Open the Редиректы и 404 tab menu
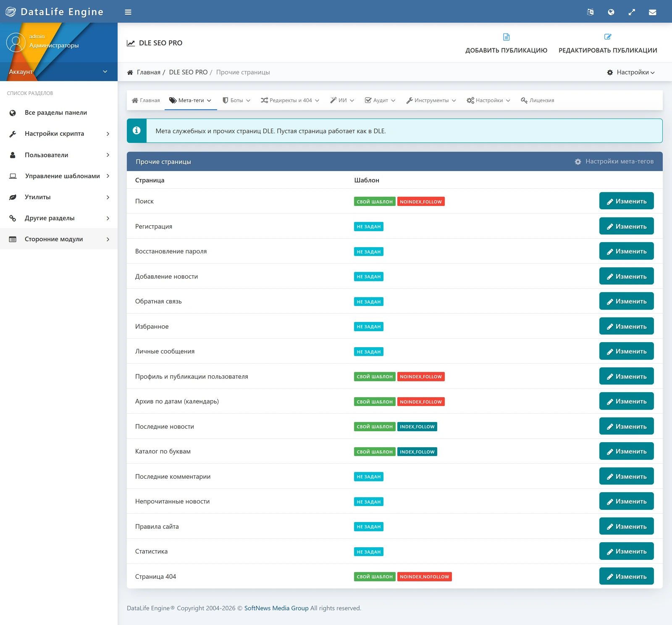The height and width of the screenshot is (625, 672). pyautogui.click(x=290, y=100)
